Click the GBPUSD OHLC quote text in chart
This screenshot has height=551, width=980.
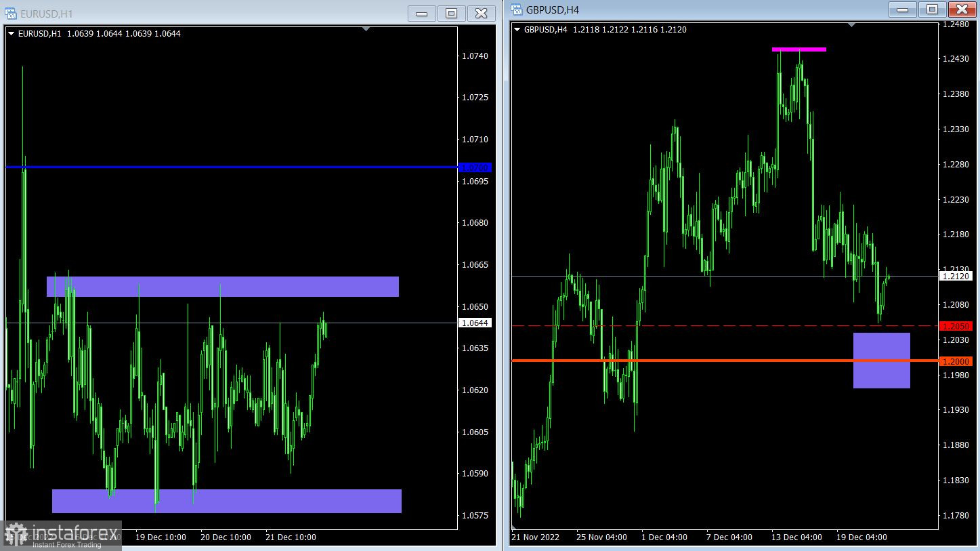(630, 29)
